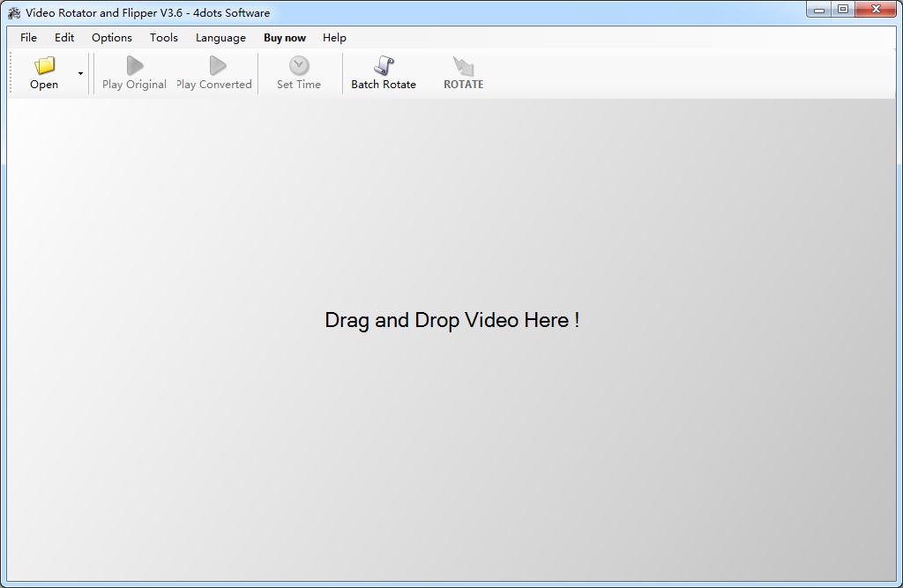Screen dimensions: 903x588
Task: Close the Video Rotator and Flipper window
Action: pos(877,10)
